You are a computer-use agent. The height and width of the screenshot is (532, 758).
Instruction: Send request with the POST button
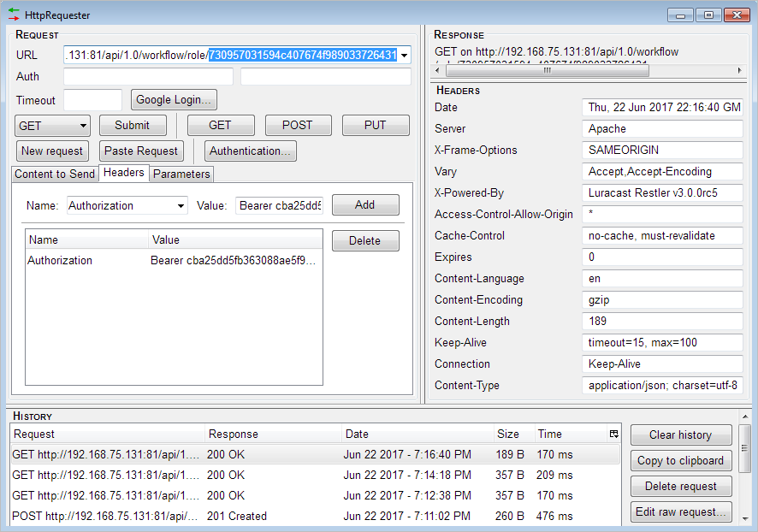(297, 125)
